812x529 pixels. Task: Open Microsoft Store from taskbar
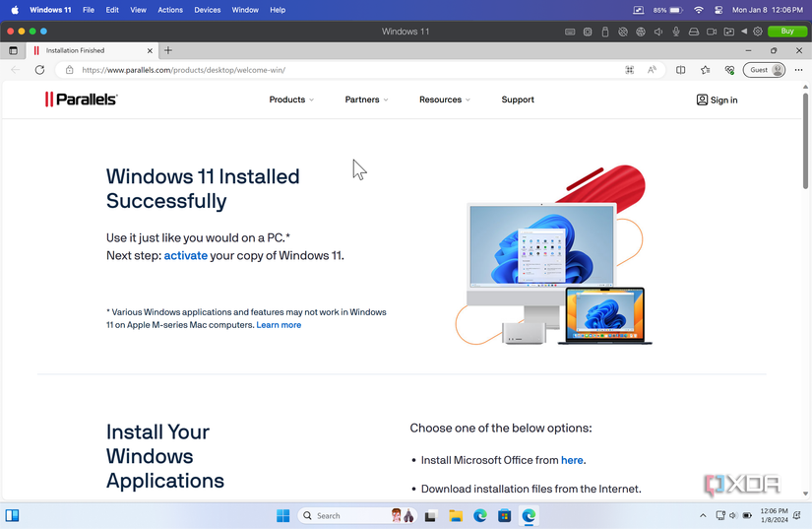[504, 515]
